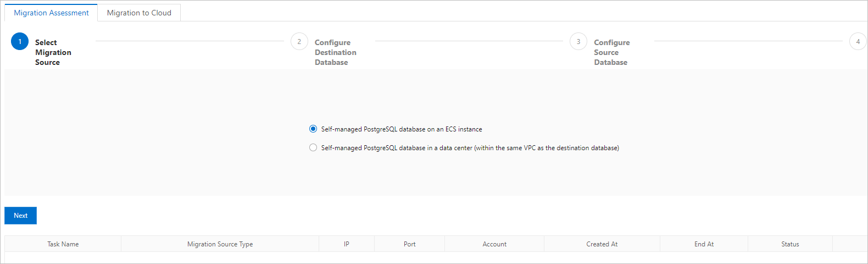The width and height of the screenshot is (868, 264).
Task: Click the Account column header
Action: (x=494, y=244)
